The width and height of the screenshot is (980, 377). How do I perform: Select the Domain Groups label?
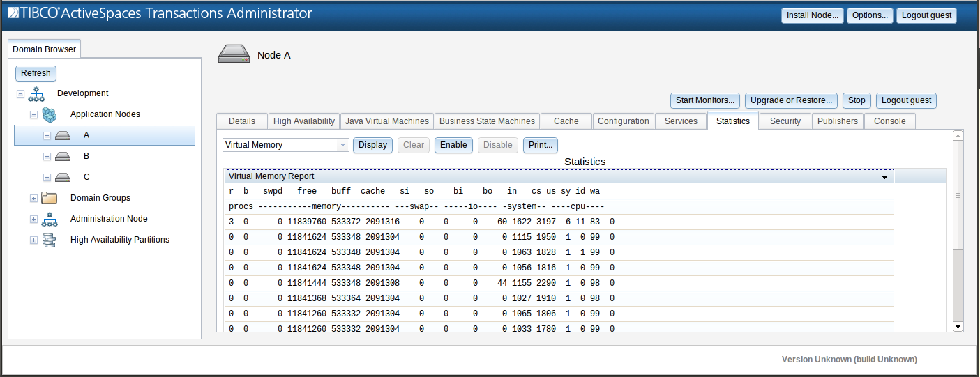(x=100, y=198)
